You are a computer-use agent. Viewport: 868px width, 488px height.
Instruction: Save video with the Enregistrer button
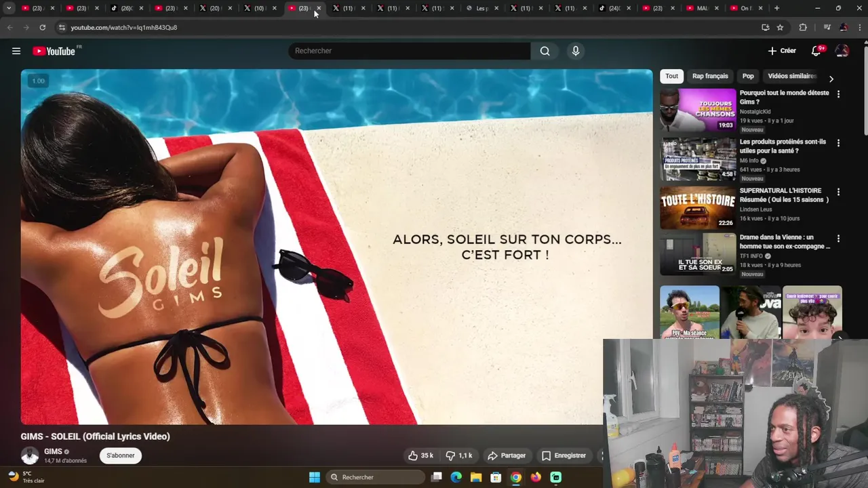click(564, 455)
